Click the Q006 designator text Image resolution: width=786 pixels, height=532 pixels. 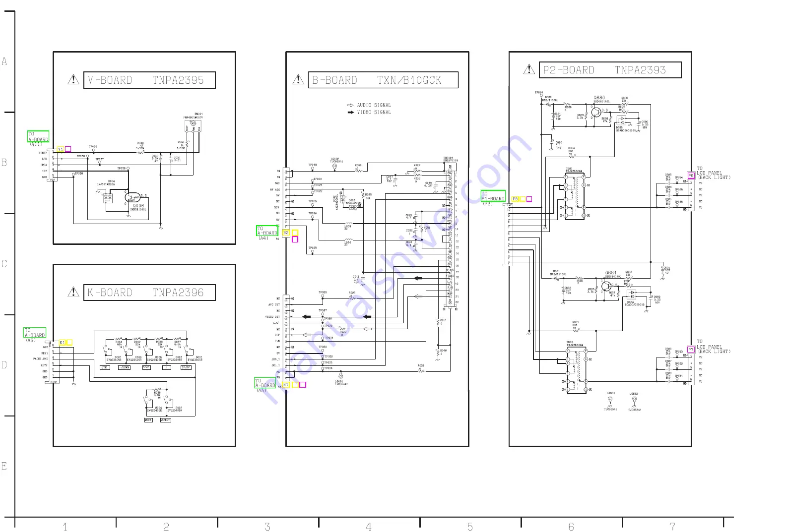(x=138, y=205)
